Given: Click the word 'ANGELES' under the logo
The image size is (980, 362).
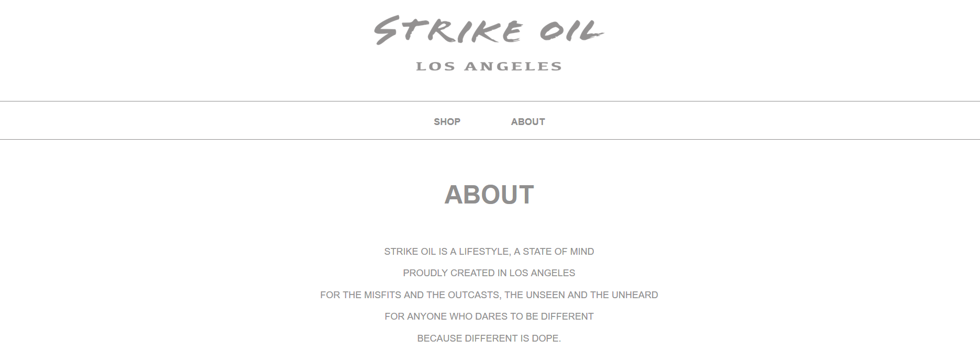Looking at the screenshot, I should [x=513, y=66].
